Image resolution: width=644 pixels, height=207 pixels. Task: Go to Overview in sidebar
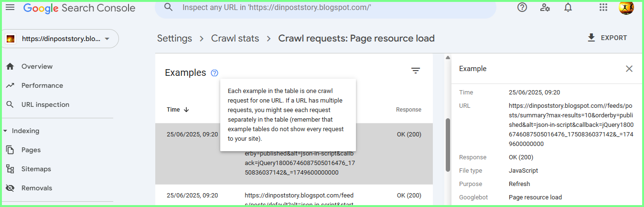point(37,66)
